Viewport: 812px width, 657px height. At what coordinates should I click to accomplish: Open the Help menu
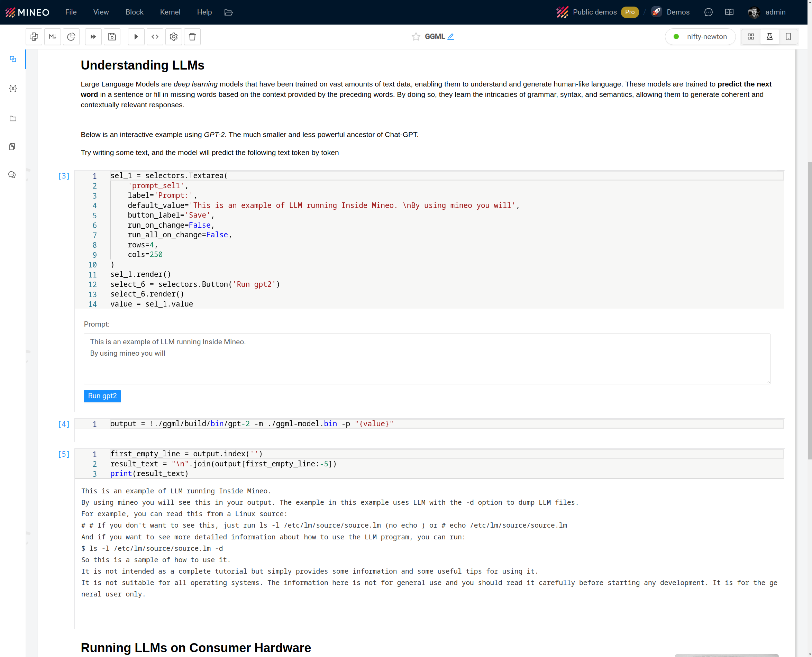click(204, 12)
